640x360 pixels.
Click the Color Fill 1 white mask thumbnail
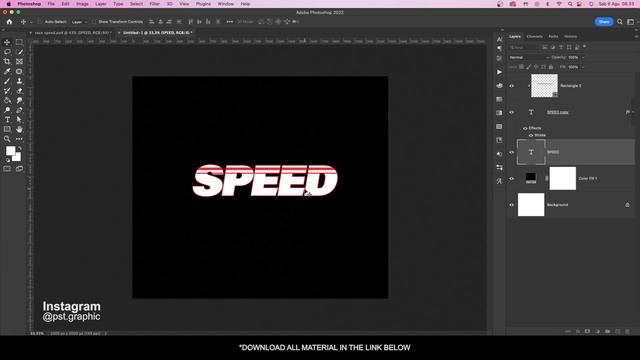coord(562,178)
